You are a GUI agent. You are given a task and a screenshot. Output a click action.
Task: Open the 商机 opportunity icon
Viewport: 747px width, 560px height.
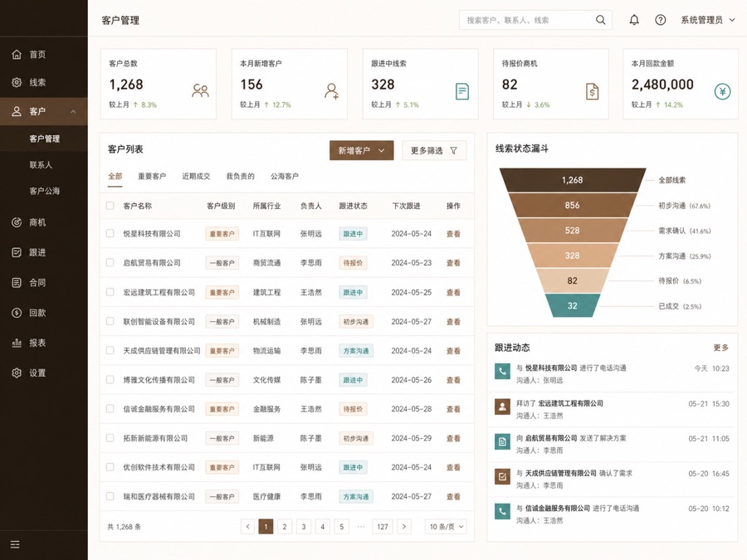(x=17, y=222)
